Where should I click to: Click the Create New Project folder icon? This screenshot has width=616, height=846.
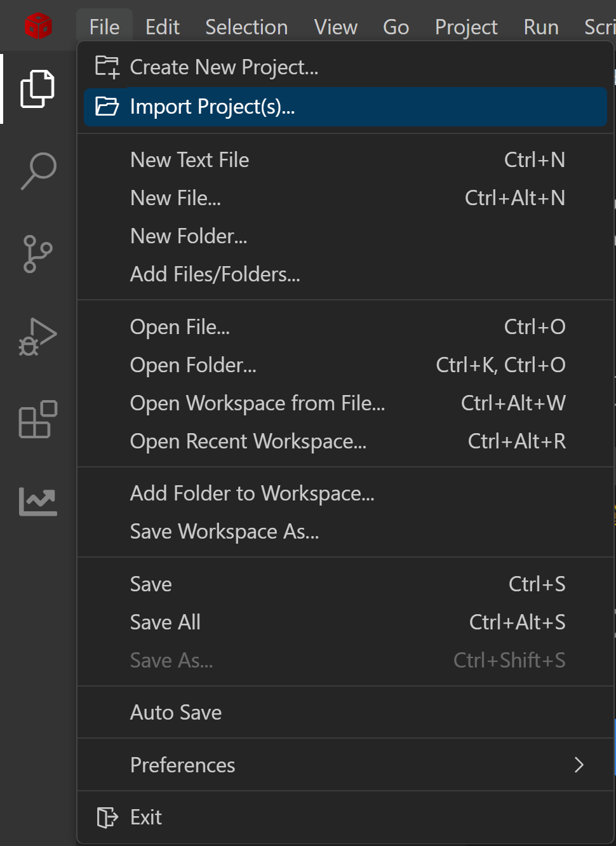coord(107,67)
